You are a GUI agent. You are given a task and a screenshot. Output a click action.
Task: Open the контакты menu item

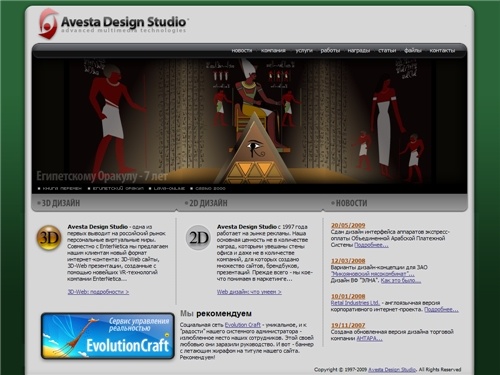442,50
